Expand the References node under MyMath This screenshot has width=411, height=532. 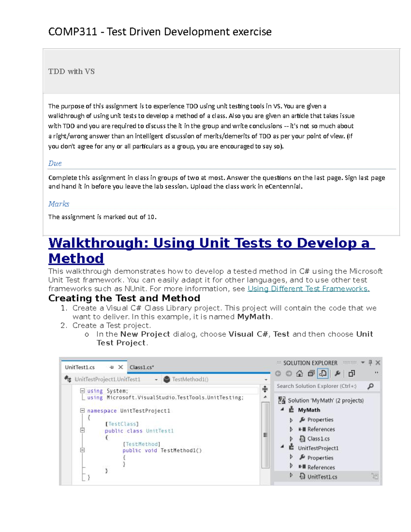click(x=291, y=429)
